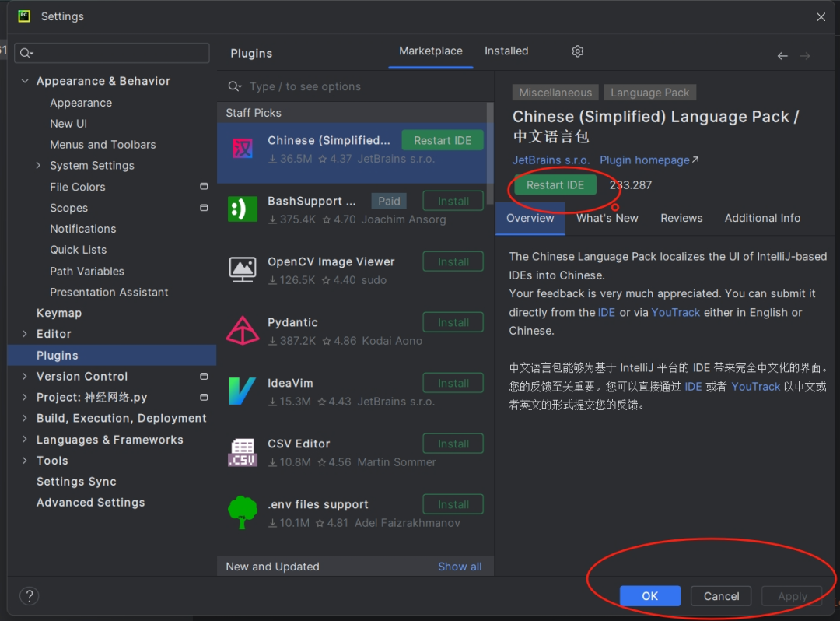Click the Pydantic plugin icon

[x=243, y=330]
